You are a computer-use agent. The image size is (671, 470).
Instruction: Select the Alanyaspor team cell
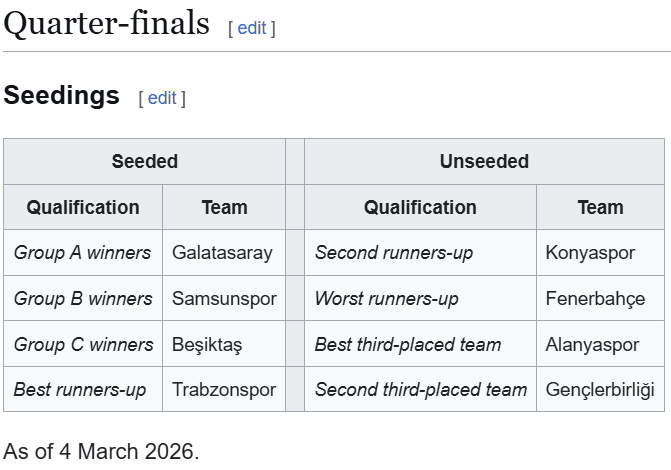592,345
